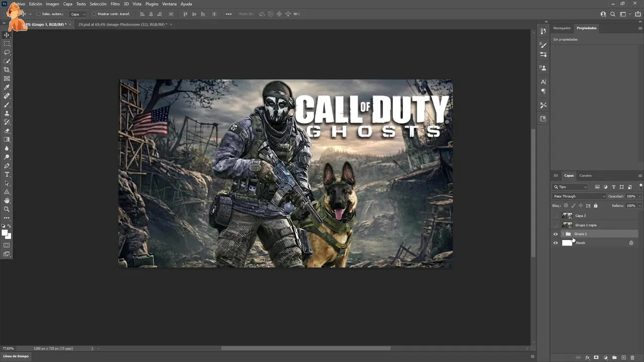This screenshot has width=644, height=362.
Task: Select the Lasso tool
Action: (x=7, y=52)
